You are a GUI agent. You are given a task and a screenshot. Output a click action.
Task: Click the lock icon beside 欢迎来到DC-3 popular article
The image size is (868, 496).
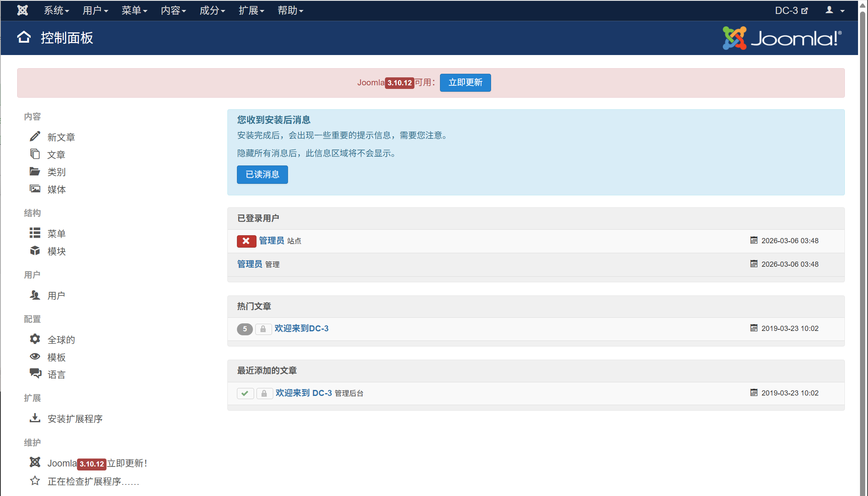pos(263,329)
